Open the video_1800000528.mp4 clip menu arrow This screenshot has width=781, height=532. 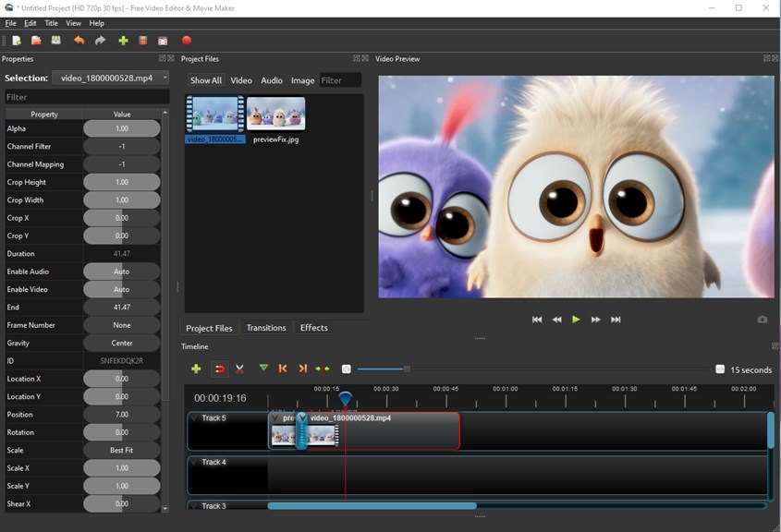302,418
